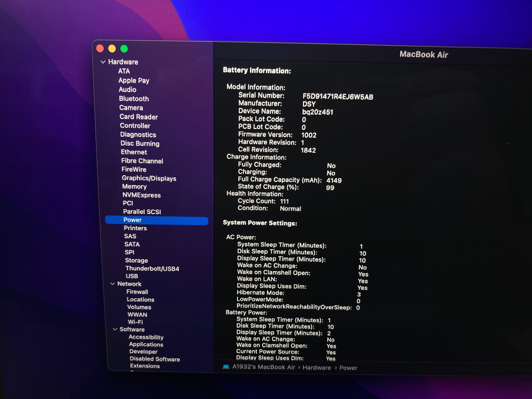This screenshot has width=532, height=399.
Task: Click the State of Charge value 99
Action: 330,188
